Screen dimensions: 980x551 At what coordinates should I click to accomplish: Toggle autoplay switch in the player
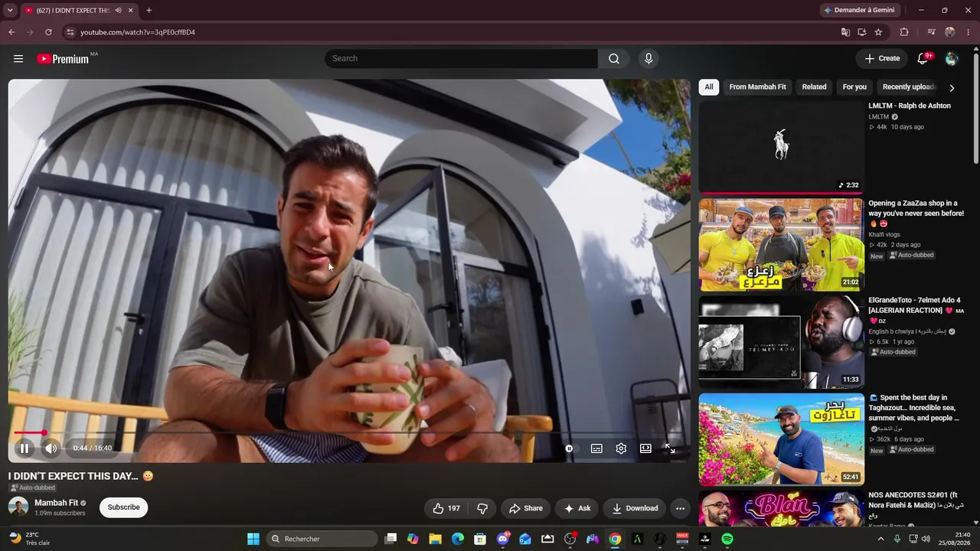(570, 448)
